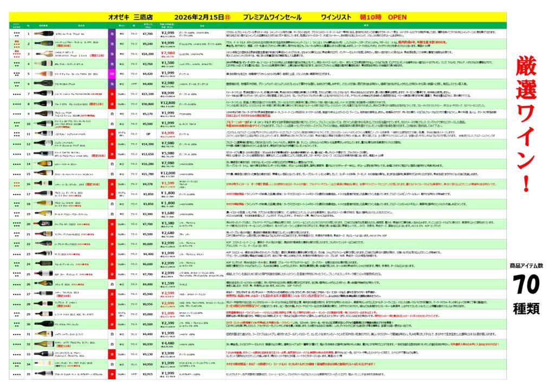Image resolution: width=555 pixels, height=392 pixels.
Task: Select the bottle image in row 35
Action: 43,374
